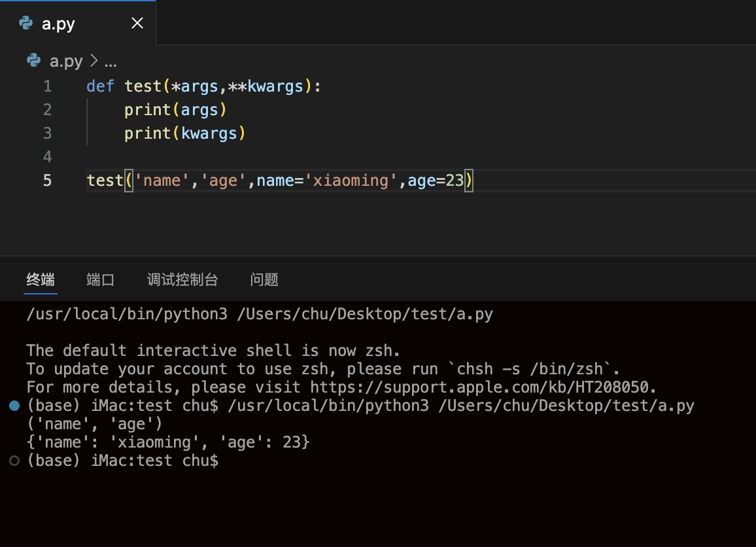Image resolution: width=756 pixels, height=547 pixels.
Task: Show the 调试控制台 panel tab
Action: coord(182,280)
